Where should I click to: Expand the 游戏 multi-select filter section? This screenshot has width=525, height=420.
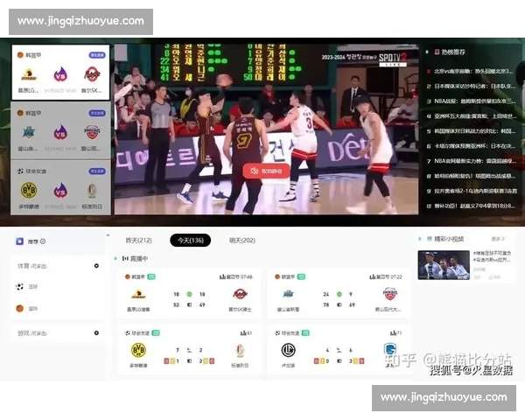33,333
